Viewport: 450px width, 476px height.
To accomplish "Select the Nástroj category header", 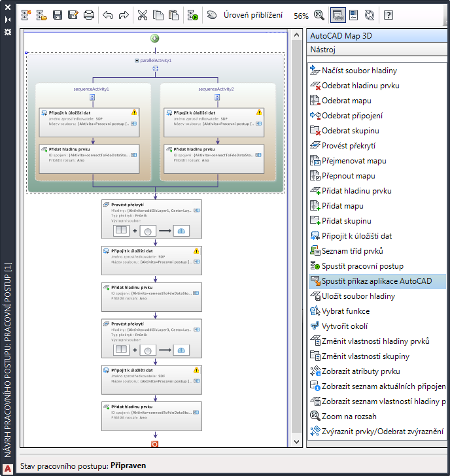I will 377,50.
